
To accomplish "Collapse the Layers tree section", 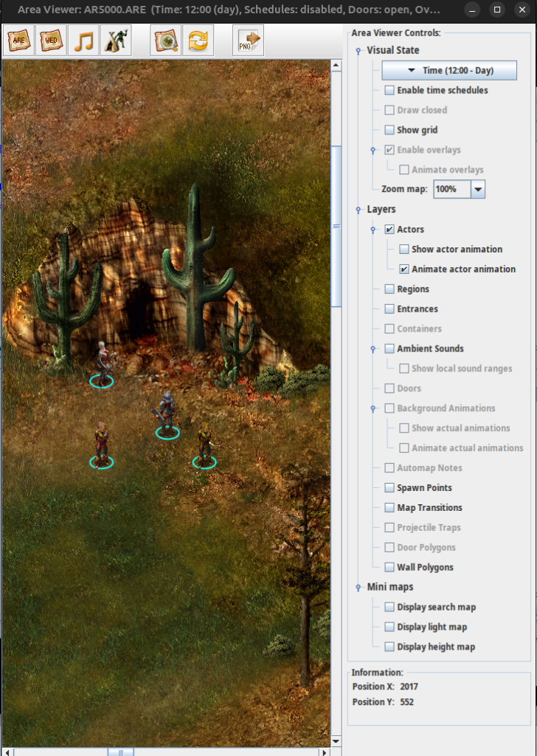I will tap(359, 210).
